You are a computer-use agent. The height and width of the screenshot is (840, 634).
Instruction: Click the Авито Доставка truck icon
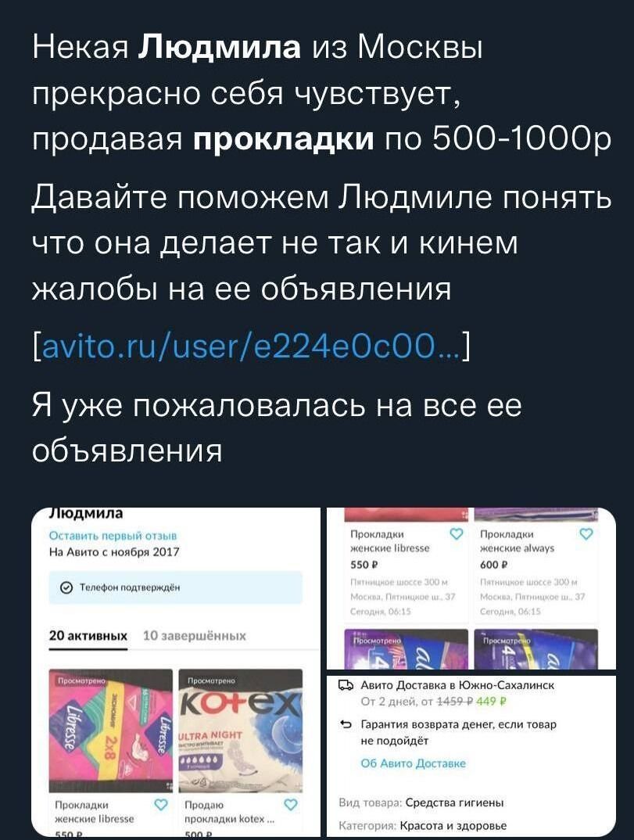[346, 685]
